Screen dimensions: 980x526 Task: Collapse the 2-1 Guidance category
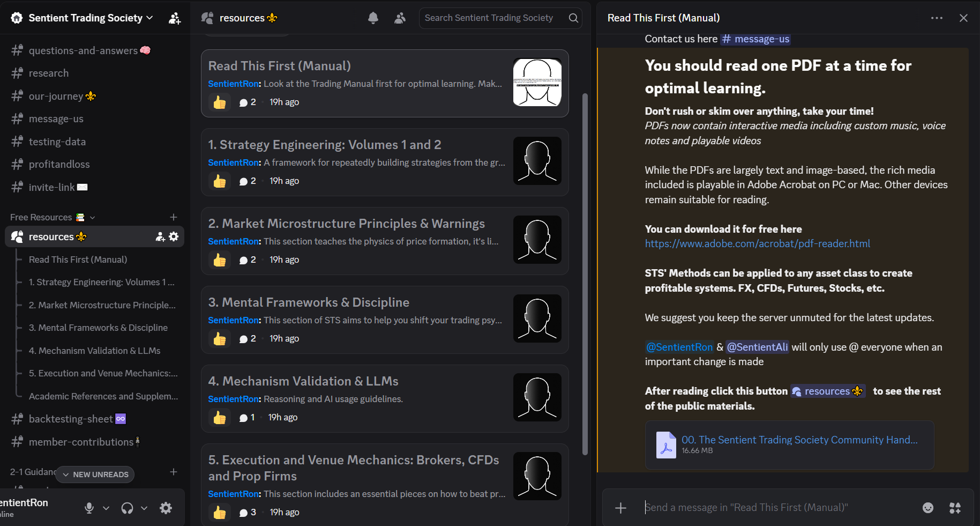[32, 472]
